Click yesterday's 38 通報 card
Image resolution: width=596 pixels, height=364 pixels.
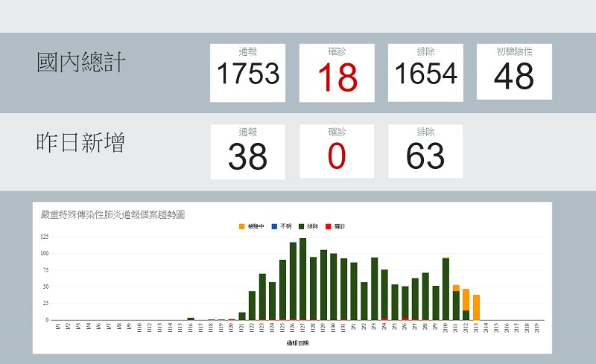[x=248, y=152]
